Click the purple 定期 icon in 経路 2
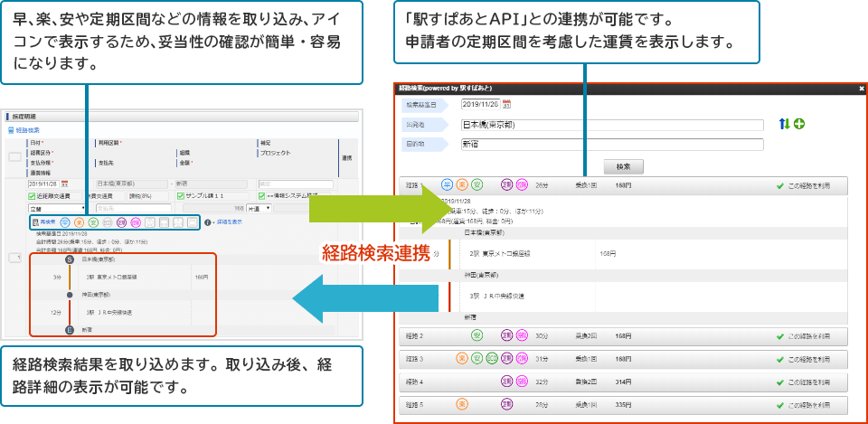The image size is (868, 424). click(506, 335)
